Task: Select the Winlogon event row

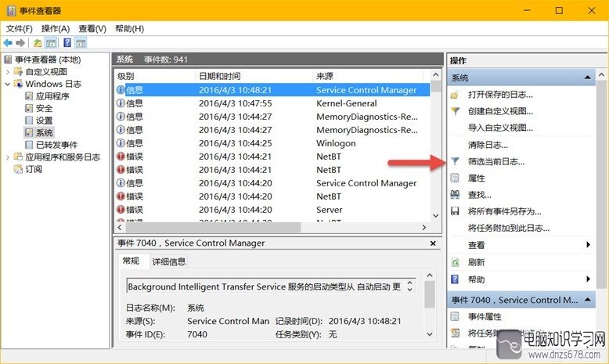Action: [x=272, y=143]
